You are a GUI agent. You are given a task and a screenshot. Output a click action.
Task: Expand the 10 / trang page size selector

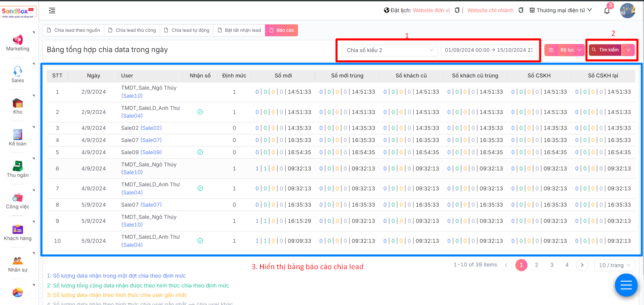tap(614, 265)
